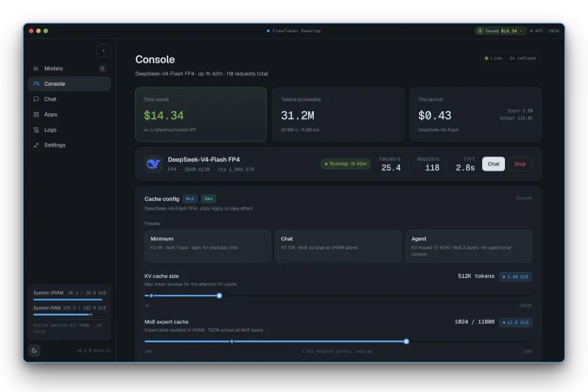This screenshot has width=588, height=392.
Task: Click the FreeToken Desktop window title
Action: click(x=296, y=31)
